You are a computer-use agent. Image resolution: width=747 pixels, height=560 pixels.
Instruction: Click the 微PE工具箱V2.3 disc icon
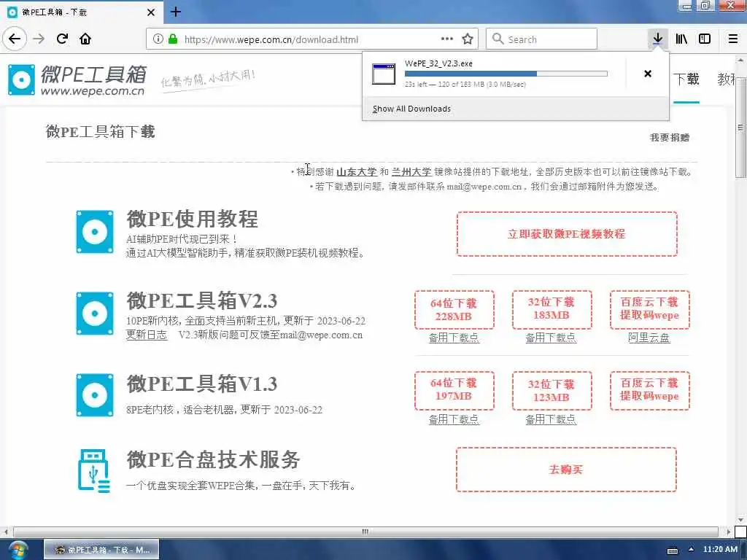[x=95, y=314]
